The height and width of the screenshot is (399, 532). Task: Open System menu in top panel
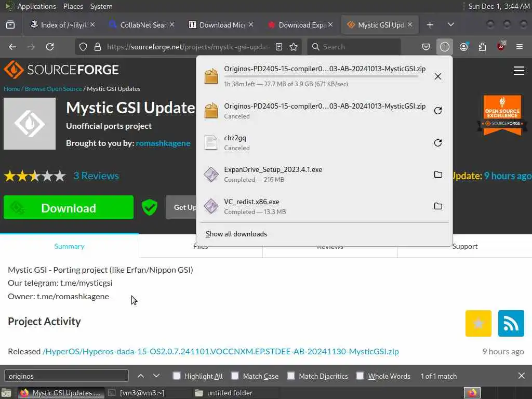(101, 6)
